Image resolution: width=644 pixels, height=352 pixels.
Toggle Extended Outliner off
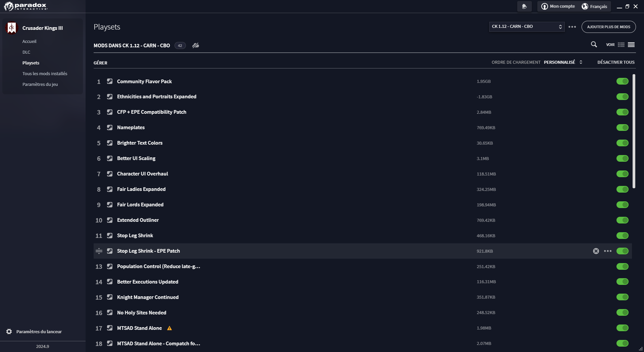pos(623,220)
